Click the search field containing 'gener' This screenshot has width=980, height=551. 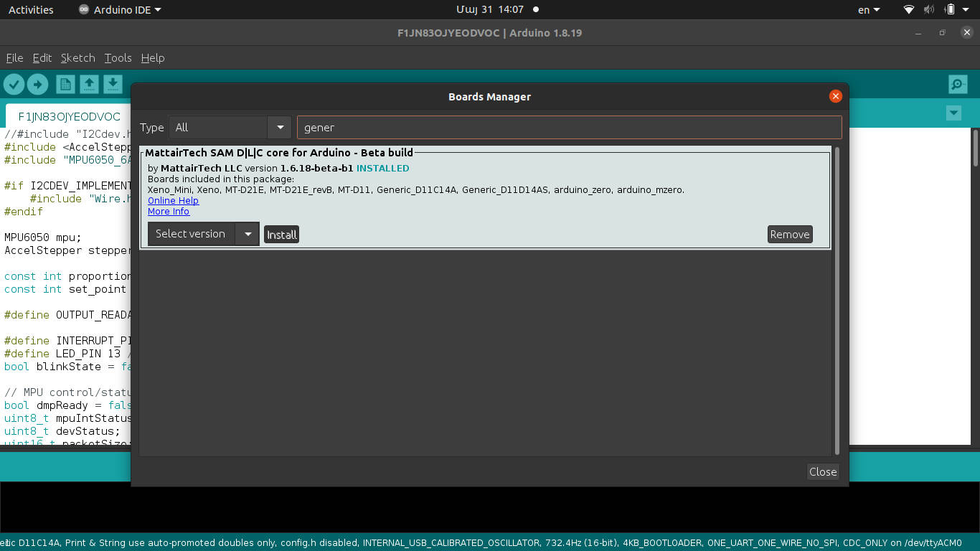[569, 128]
